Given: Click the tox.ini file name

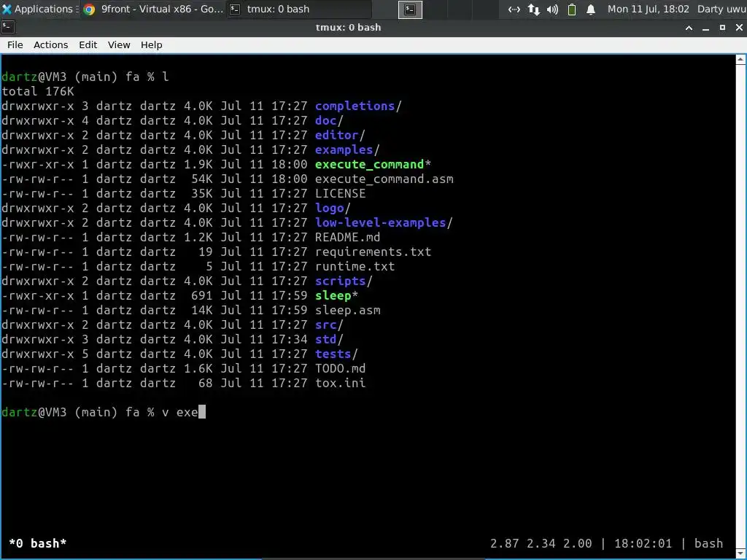Looking at the screenshot, I should coord(340,384).
